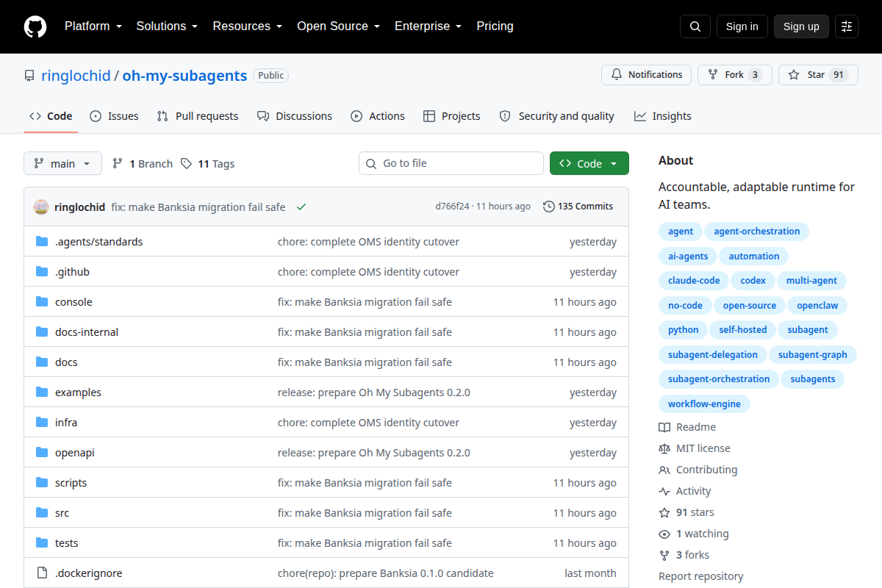Viewport: 882px width, 588px height.
Task: Expand the Resources menu
Action: [248, 26]
